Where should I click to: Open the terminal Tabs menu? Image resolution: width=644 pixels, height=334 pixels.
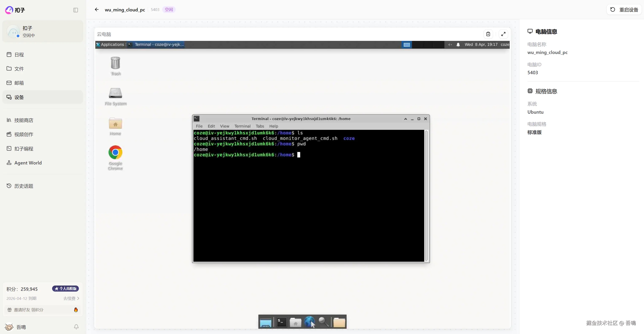pyautogui.click(x=260, y=126)
